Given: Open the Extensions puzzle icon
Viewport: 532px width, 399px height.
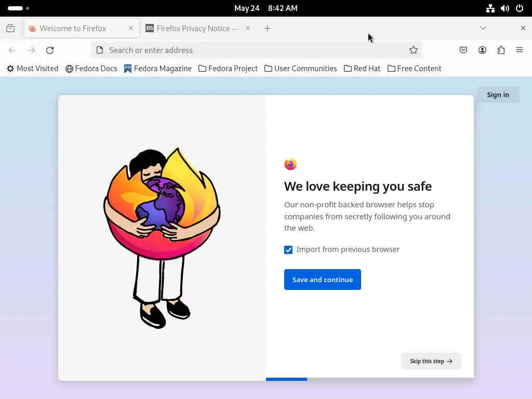Looking at the screenshot, I should tap(501, 50).
